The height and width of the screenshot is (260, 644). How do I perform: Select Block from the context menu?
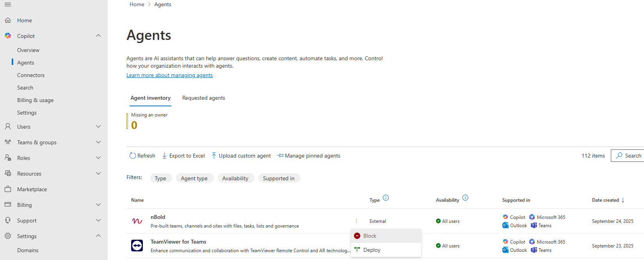(x=370, y=236)
